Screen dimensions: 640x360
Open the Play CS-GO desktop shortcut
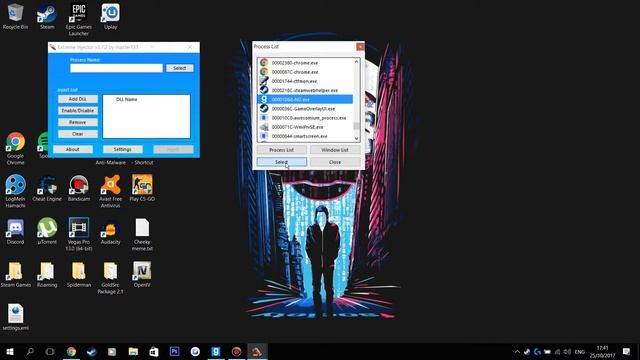pos(142,188)
